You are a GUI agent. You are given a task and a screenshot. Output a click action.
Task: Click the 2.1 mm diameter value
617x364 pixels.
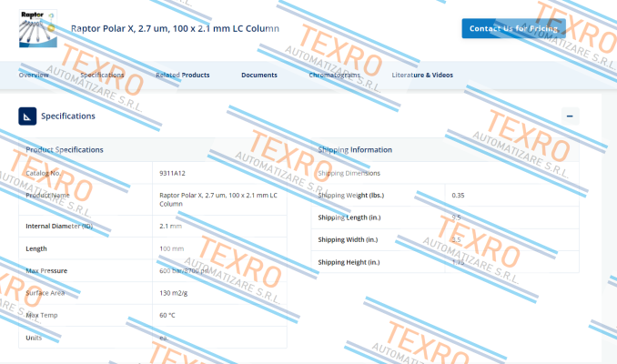click(x=170, y=226)
